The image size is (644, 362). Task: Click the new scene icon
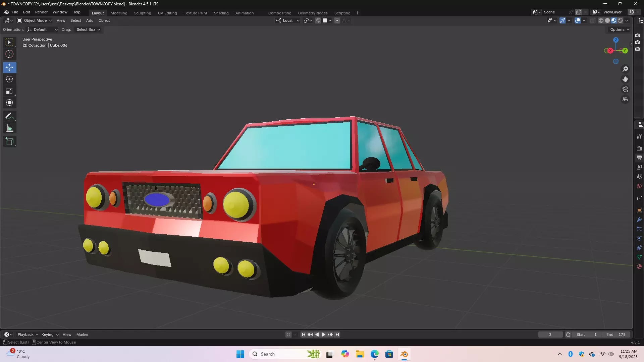(579, 12)
